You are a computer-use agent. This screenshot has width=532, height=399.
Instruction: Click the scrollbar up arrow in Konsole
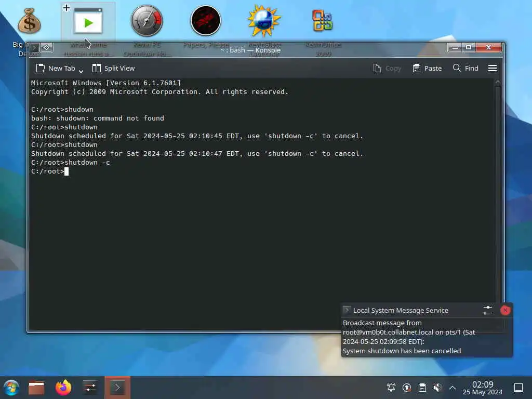pos(498,82)
